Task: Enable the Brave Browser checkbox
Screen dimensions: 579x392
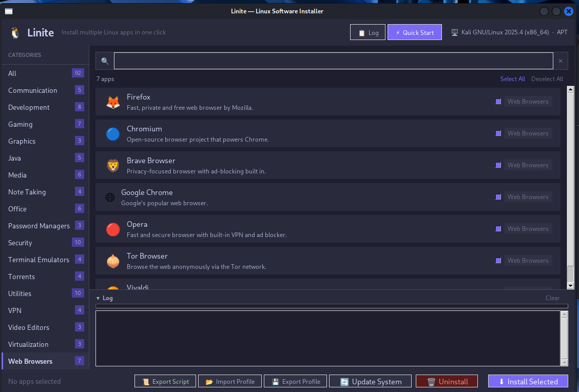Action: 498,165
